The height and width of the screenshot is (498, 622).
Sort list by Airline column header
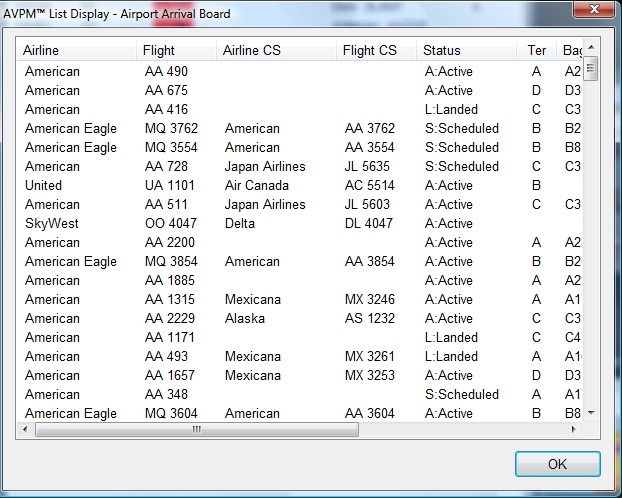pyautogui.click(x=78, y=50)
